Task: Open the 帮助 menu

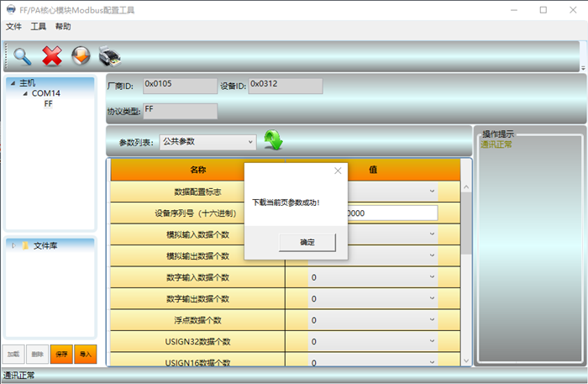Action: pos(63,27)
